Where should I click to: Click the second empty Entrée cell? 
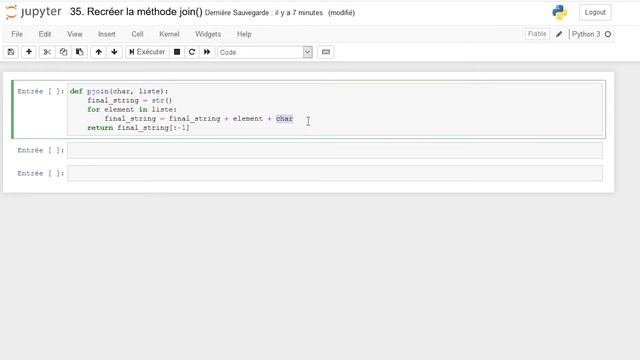coord(335,150)
